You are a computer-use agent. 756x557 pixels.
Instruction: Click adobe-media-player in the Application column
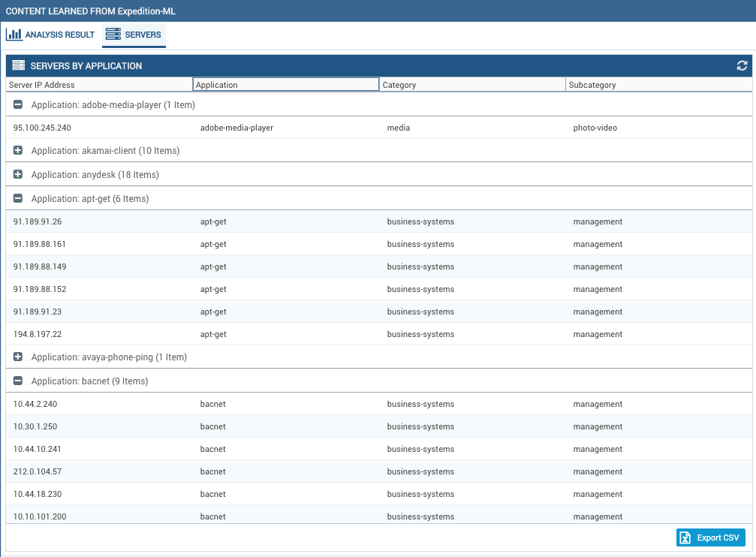(x=236, y=128)
